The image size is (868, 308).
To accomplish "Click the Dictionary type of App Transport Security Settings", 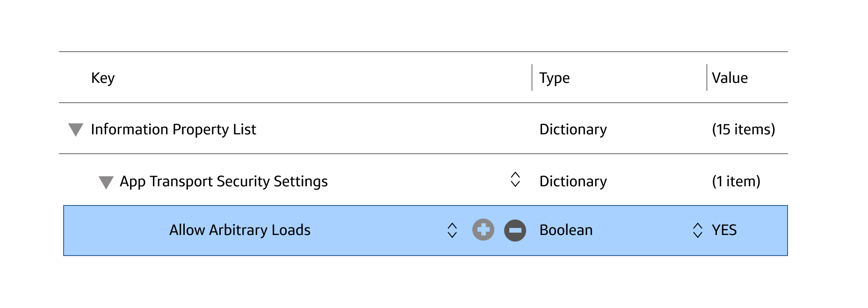I will 573,181.
